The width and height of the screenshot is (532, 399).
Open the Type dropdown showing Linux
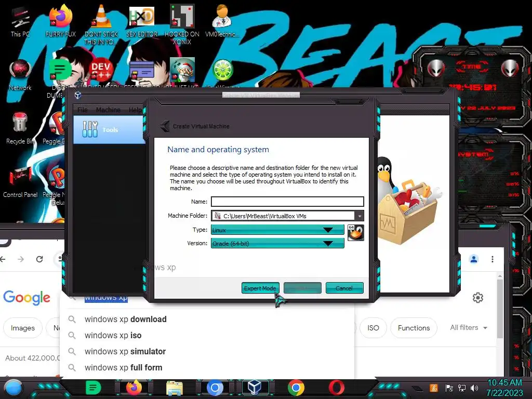(277, 230)
